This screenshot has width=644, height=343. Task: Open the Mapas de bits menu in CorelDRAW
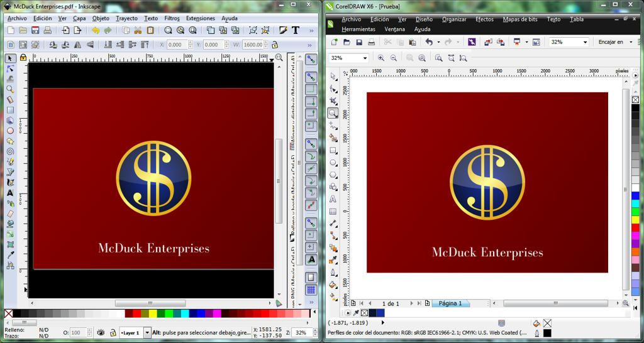pos(519,19)
